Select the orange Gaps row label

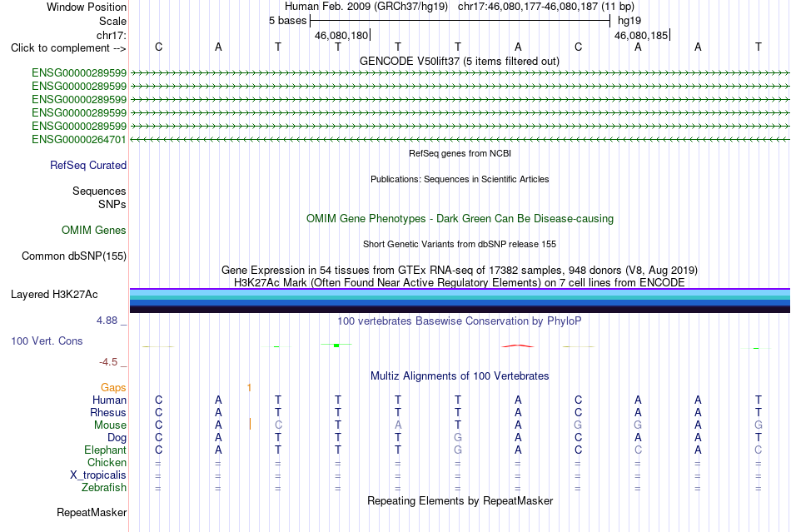click(113, 387)
